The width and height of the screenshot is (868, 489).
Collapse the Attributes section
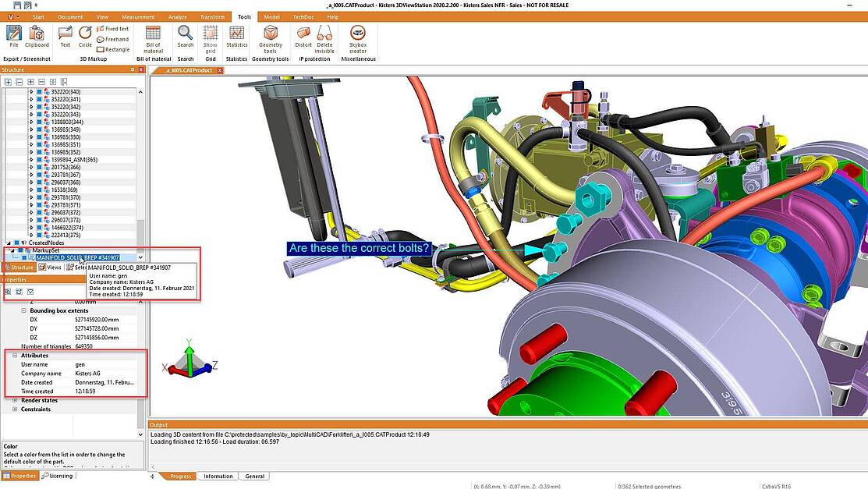15,356
